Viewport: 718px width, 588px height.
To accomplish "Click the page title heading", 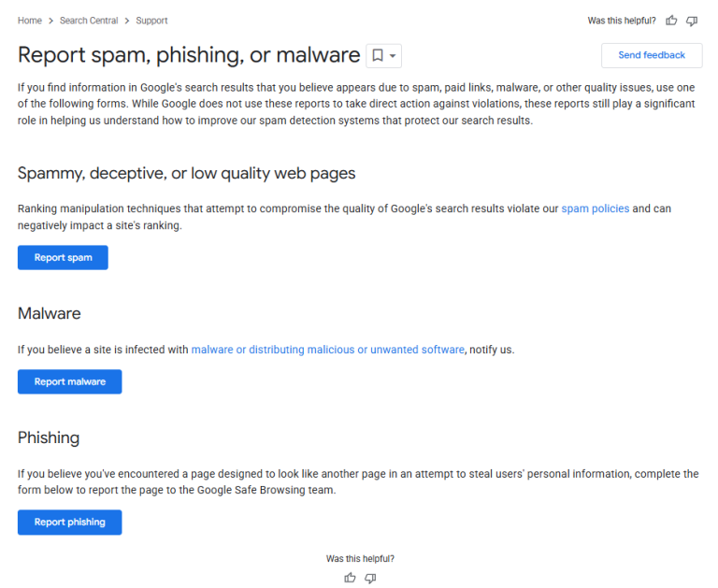I will (189, 55).
